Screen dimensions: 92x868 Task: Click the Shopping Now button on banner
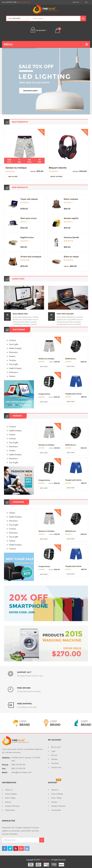pos(30,91)
